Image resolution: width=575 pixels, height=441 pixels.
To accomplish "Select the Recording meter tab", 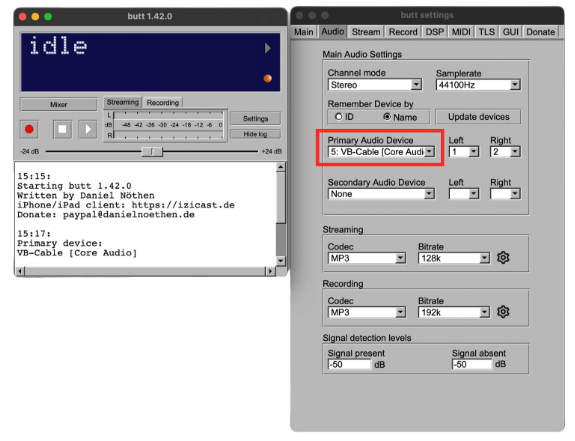I will coord(163,103).
